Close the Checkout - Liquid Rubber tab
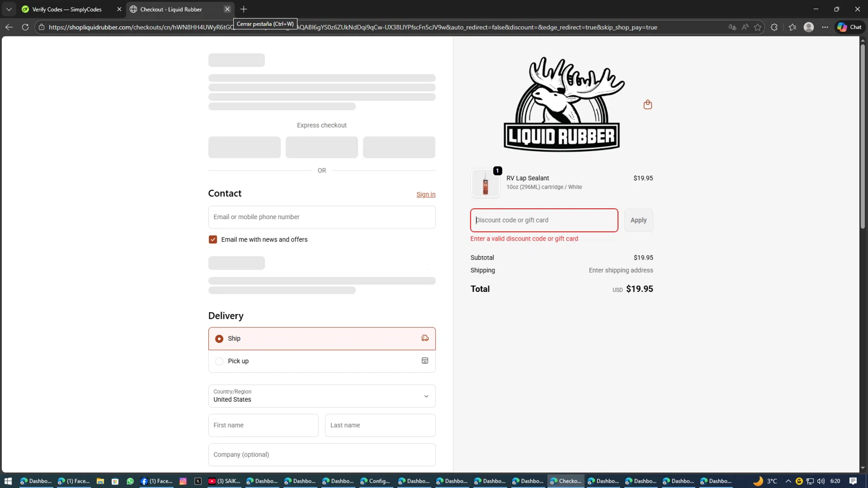 coord(227,9)
